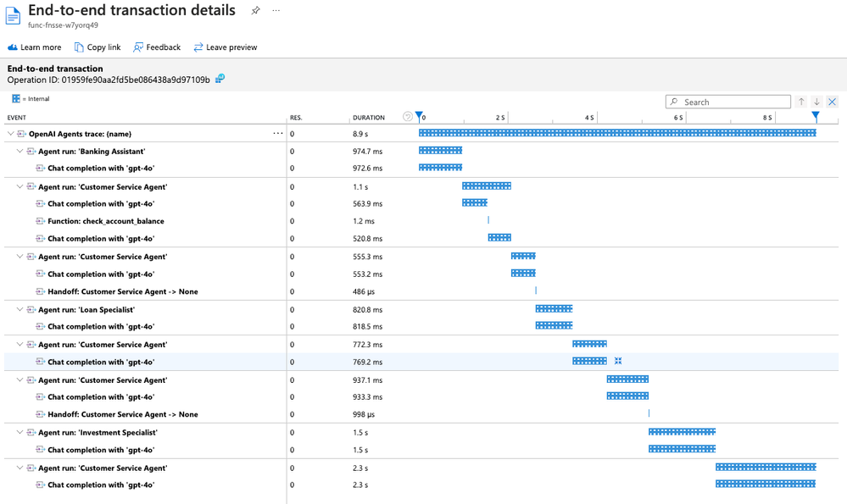Collapse the OpenAI Agents trace root node
The width and height of the screenshot is (847, 504).
point(10,133)
